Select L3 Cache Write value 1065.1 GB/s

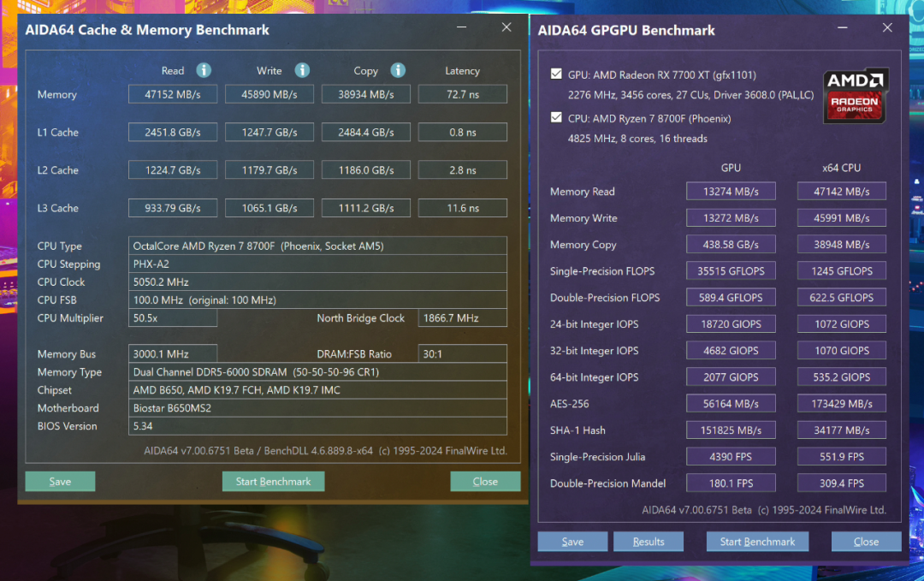269,208
